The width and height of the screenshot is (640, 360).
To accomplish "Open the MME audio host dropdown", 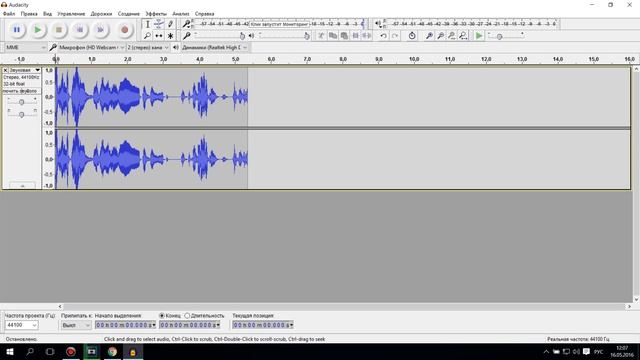I will tap(25, 47).
